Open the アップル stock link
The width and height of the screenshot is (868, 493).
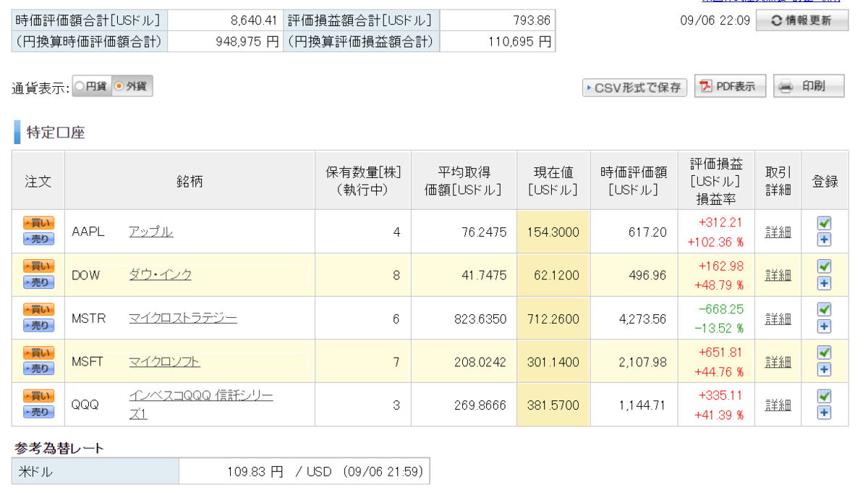click(x=150, y=232)
